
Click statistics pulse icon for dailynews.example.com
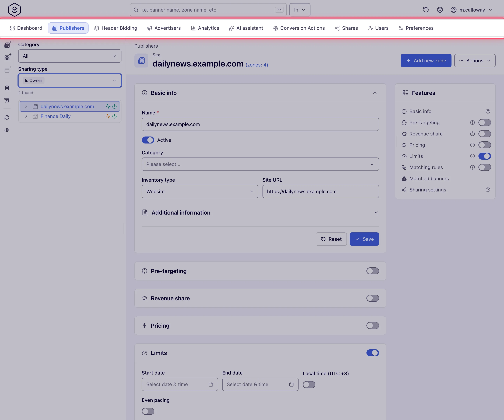coord(108,106)
